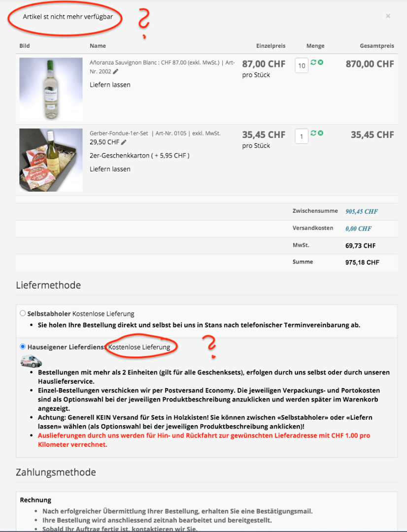Image resolution: width=407 pixels, height=532 pixels.
Task: Click the delivery van icon
Action: tap(31, 361)
